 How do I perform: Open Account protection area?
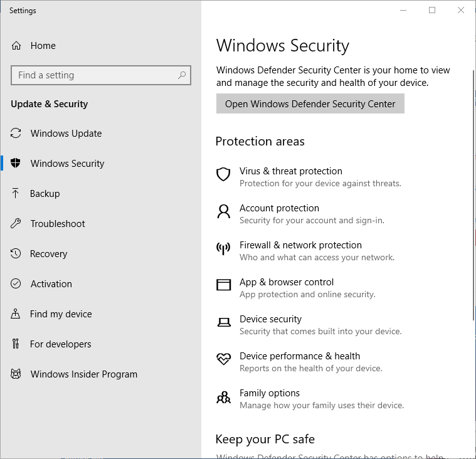pos(300,214)
